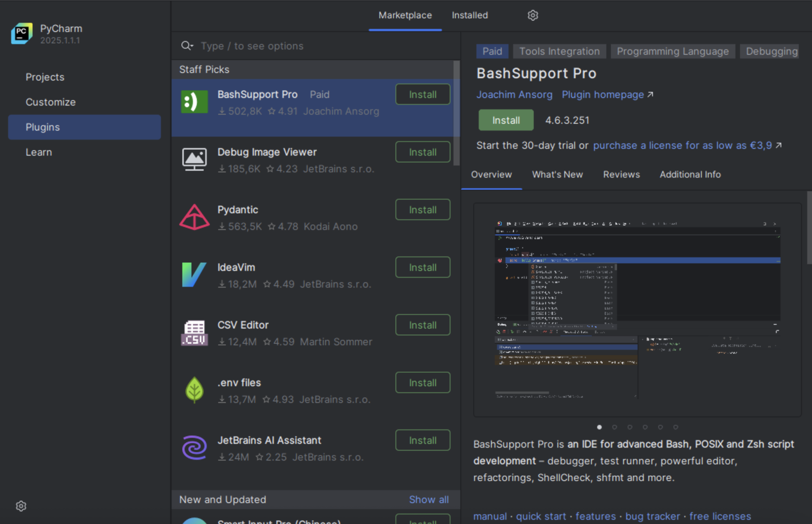Select the fifth screenshot carousel dot
The width and height of the screenshot is (812, 524).
click(660, 427)
